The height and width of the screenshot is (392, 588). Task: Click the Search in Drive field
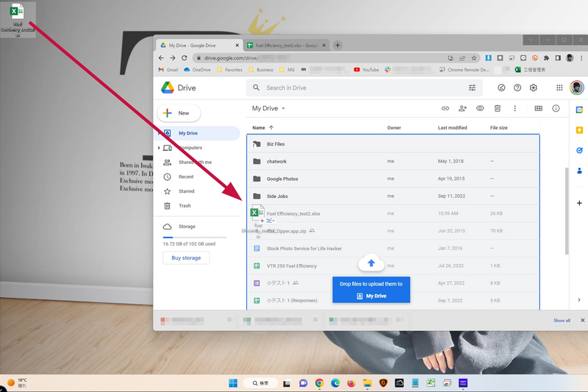point(364,88)
